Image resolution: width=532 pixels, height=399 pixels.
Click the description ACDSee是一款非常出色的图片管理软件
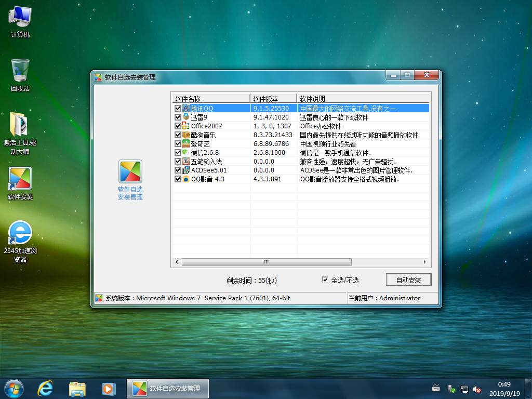pyautogui.click(x=356, y=170)
